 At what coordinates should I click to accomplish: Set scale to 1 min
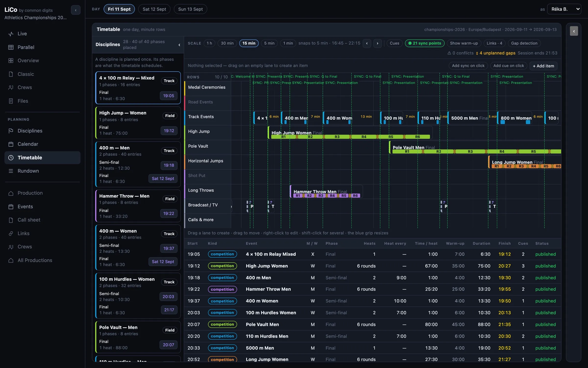pos(288,43)
